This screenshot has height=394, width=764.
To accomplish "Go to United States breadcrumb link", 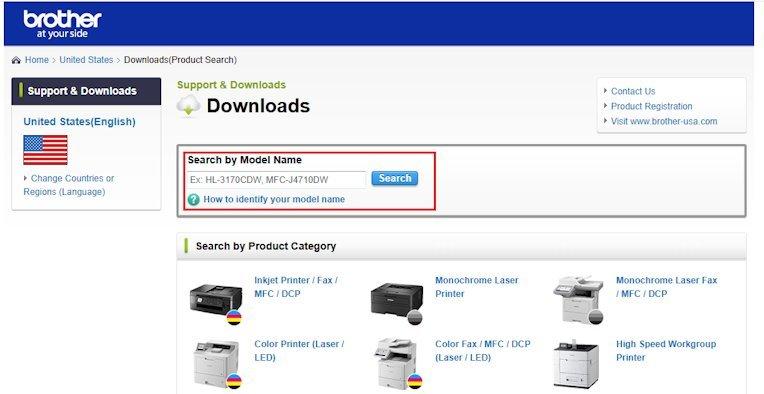I will (x=86, y=60).
